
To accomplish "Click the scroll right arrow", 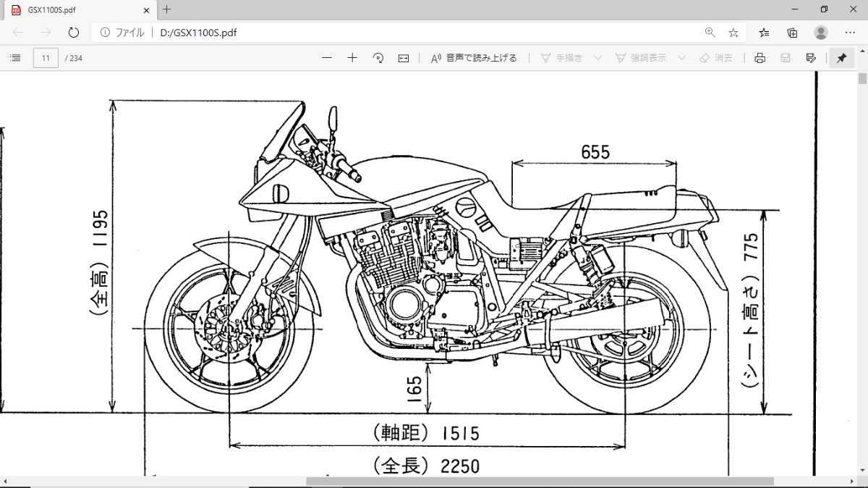I will pos(853,481).
